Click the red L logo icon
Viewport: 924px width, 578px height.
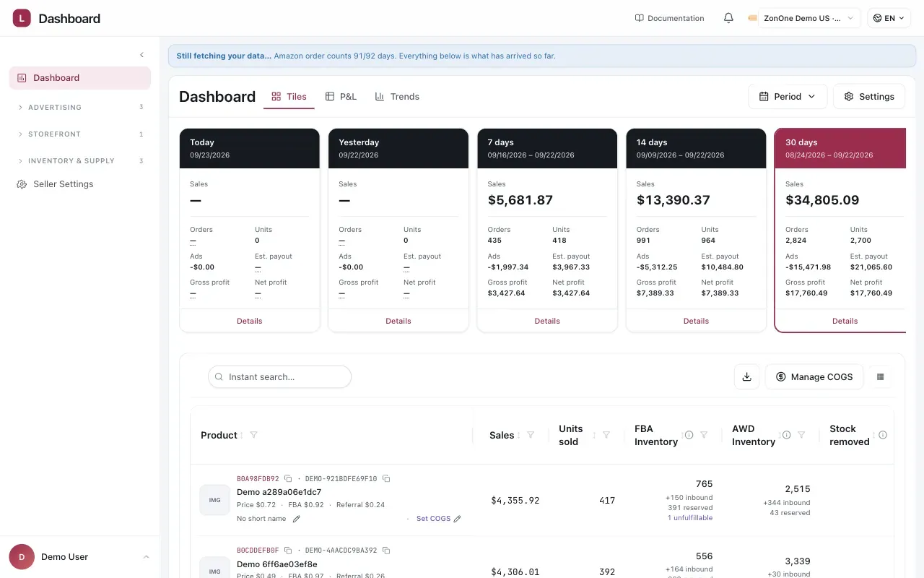point(22,18)
